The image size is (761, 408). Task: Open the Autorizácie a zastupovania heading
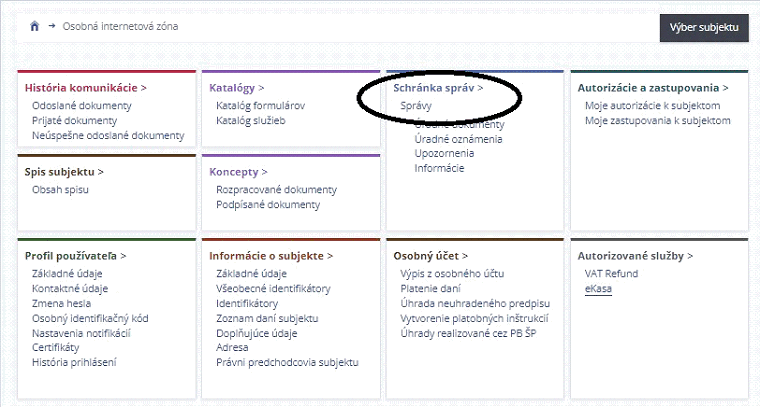[652, 88]
